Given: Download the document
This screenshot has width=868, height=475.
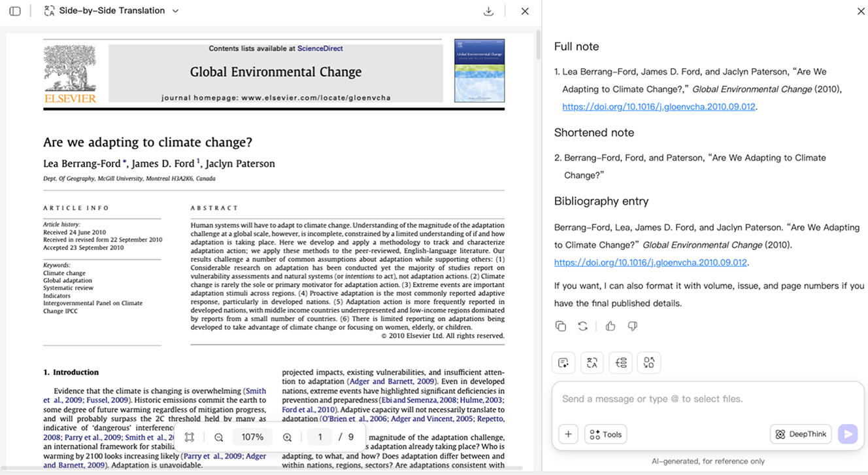Looking at the screenshot, I should 488,11.
